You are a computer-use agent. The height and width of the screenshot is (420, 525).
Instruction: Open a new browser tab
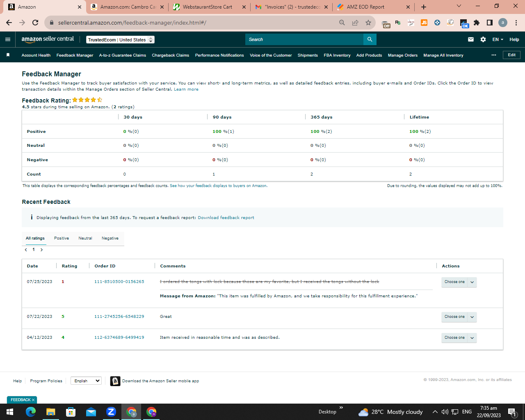click(x=424, y=7)
